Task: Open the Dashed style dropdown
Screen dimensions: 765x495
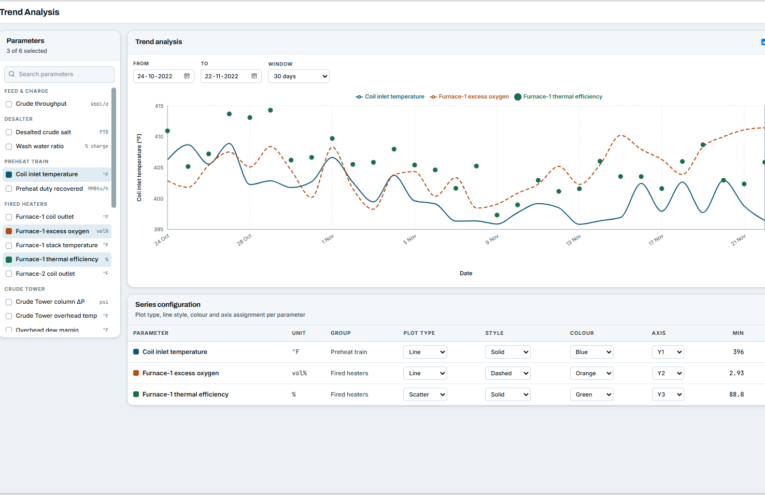Action: click(507, 373)
